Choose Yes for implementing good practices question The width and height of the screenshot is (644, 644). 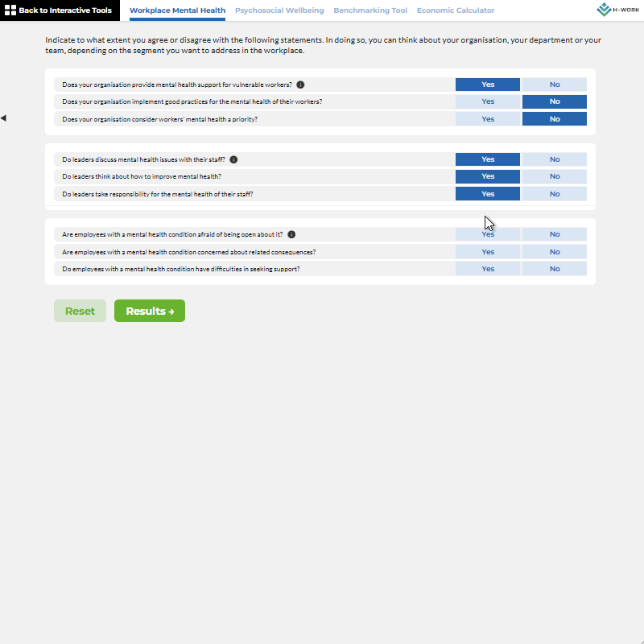(x=488, y=101)
